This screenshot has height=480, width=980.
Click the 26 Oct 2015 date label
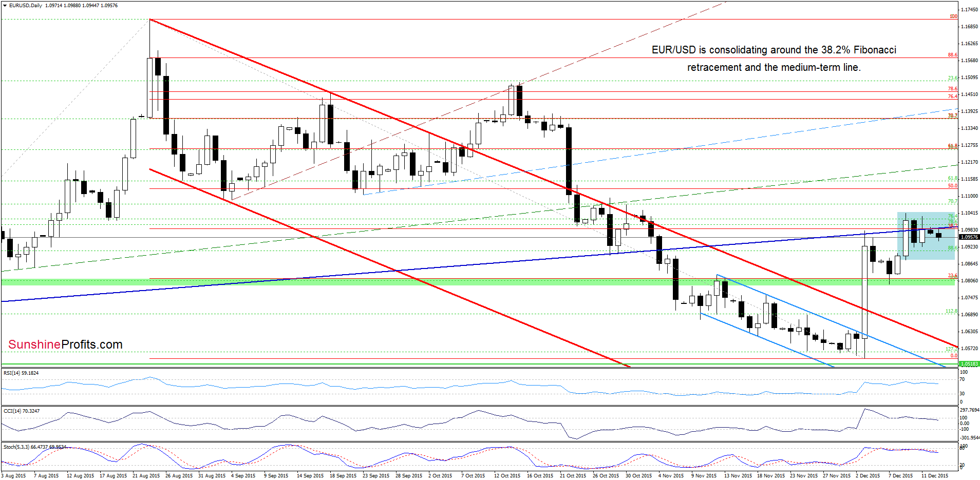point(606,476)
